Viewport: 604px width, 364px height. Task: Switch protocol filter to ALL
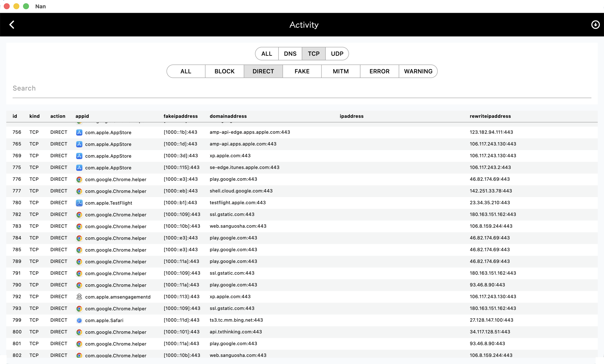coord(266,54)
